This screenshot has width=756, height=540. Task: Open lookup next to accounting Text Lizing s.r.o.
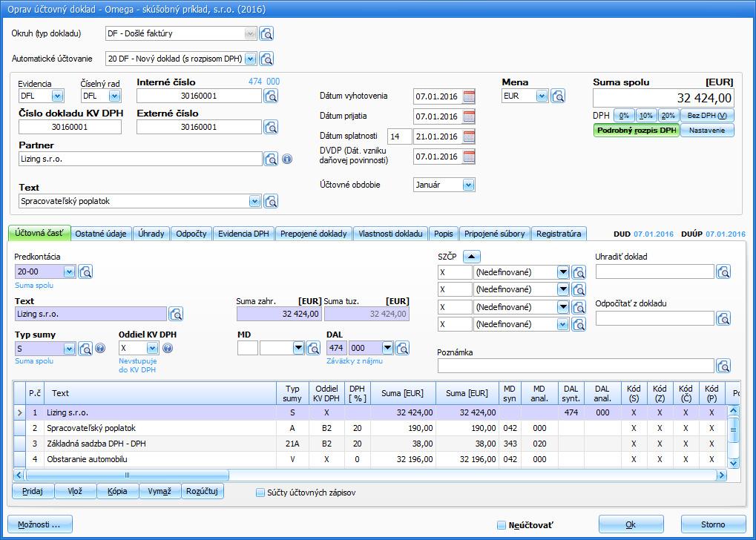click(176, 315)
